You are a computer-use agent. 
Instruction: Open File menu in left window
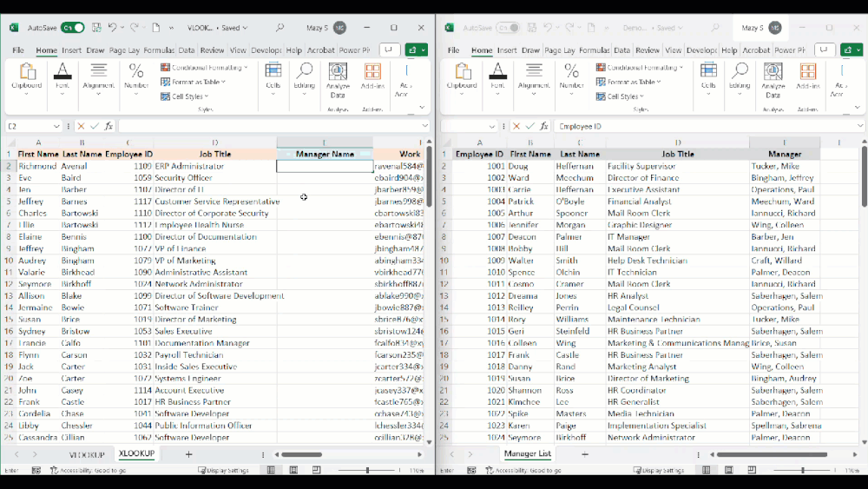(x=18, y=50)
